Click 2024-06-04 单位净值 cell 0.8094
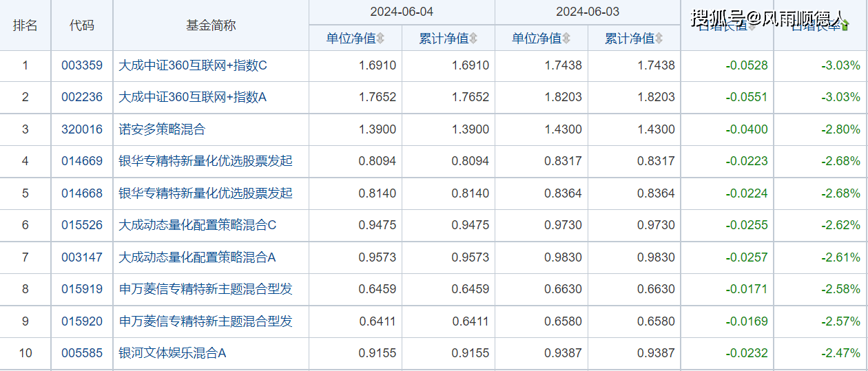The image size is (868, 371). pos(378,161)
